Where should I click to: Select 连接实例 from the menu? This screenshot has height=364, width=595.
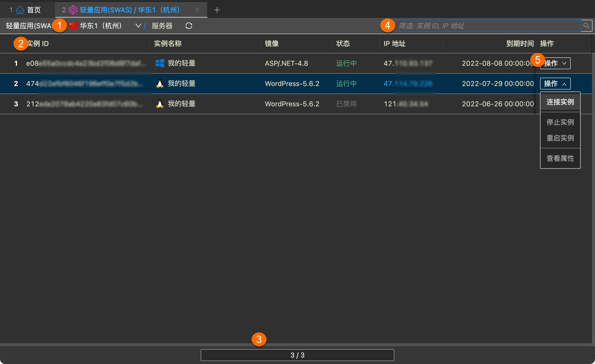pos(560,102)
